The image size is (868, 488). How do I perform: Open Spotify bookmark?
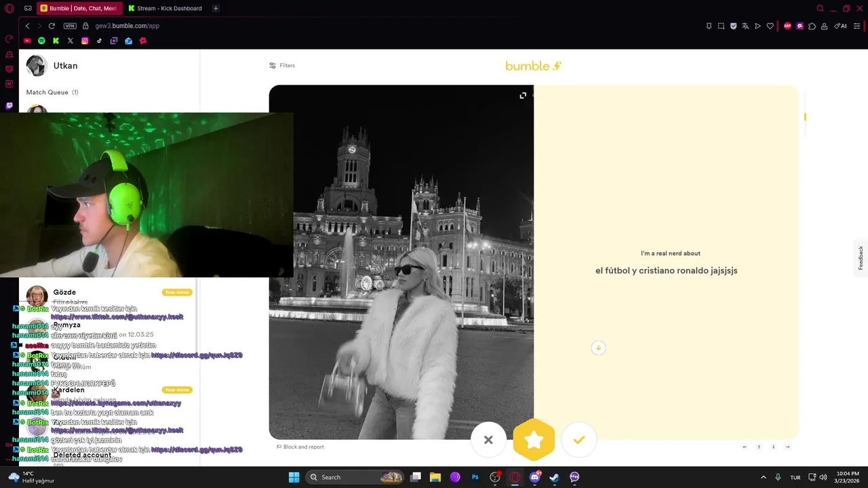tap(41, 41)
